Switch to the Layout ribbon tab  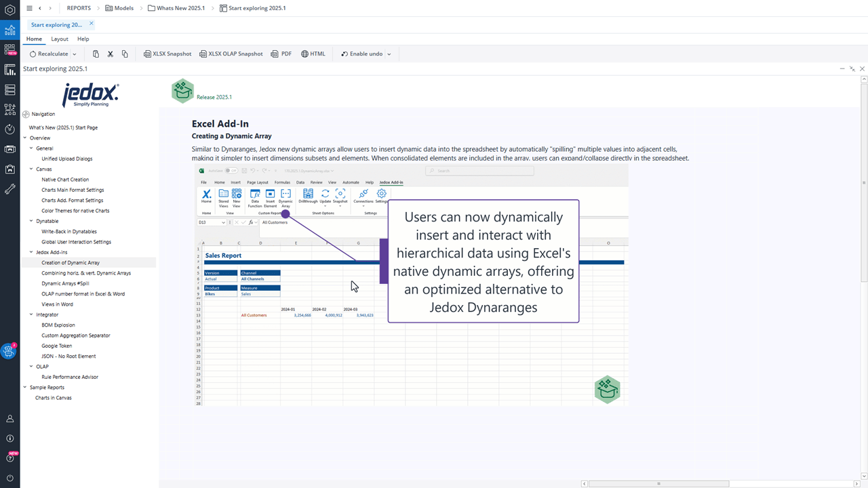pyautogui.click(x=60, y=39)
